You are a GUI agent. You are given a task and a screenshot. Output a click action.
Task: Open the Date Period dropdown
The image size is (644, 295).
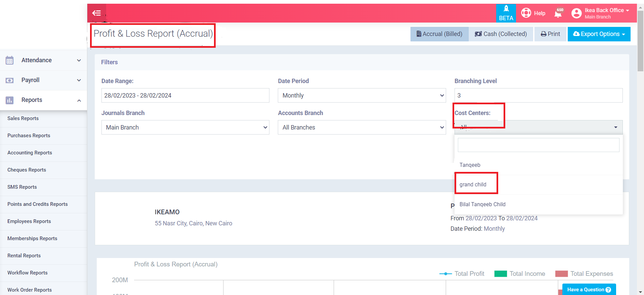click(361, 96)
